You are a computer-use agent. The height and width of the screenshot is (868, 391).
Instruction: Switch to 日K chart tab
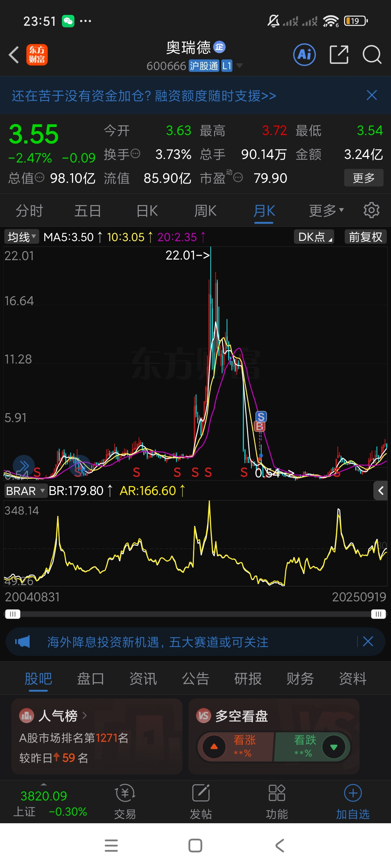(x=147, y=211)
